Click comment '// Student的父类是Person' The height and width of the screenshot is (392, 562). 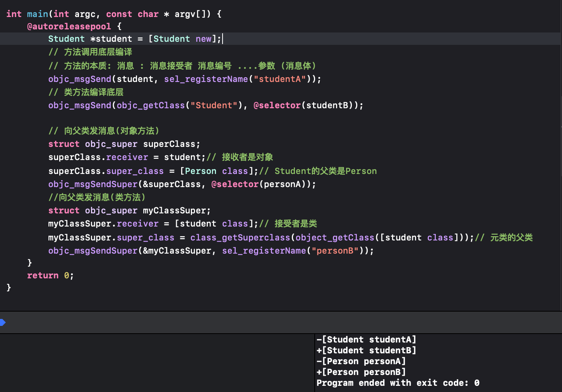(318, 171)
